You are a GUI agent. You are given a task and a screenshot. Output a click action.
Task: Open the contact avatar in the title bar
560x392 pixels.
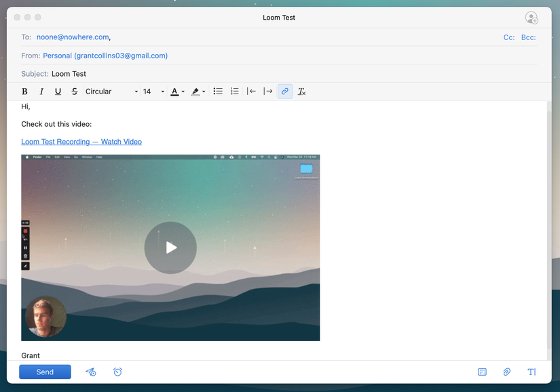532,18
